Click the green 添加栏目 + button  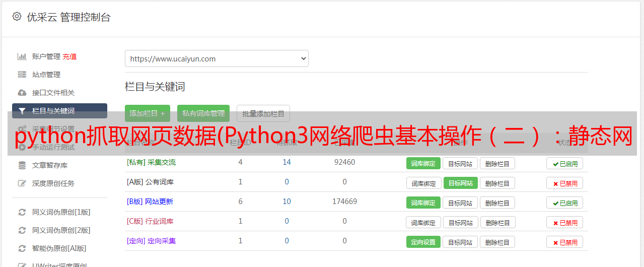148,113
